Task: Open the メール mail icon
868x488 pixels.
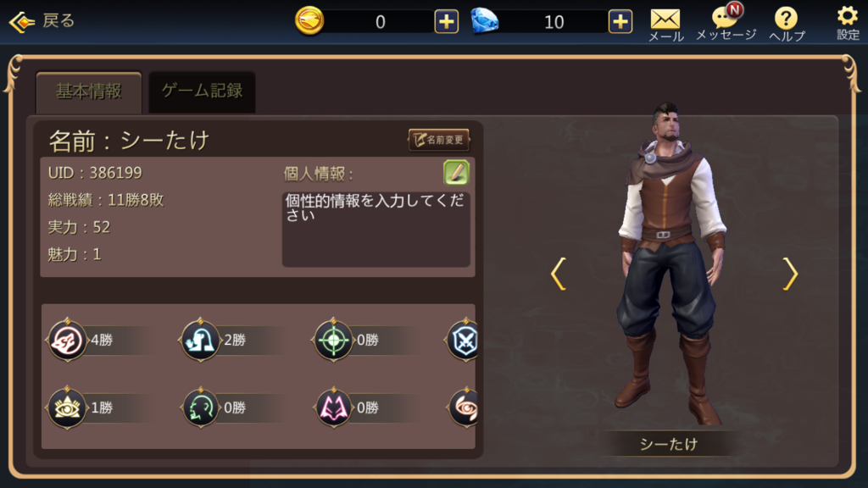Action: click(665, 25)
